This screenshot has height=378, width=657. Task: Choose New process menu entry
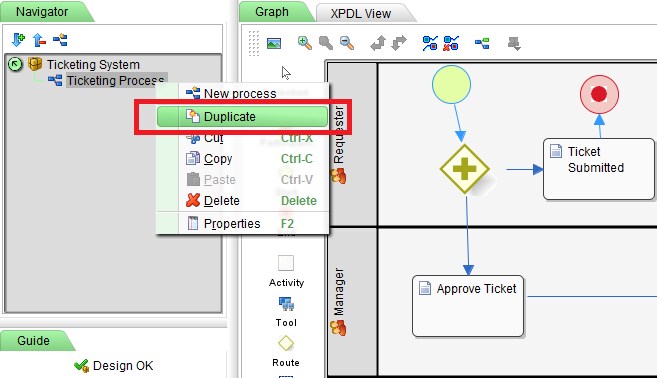click(x=242, y=93)
